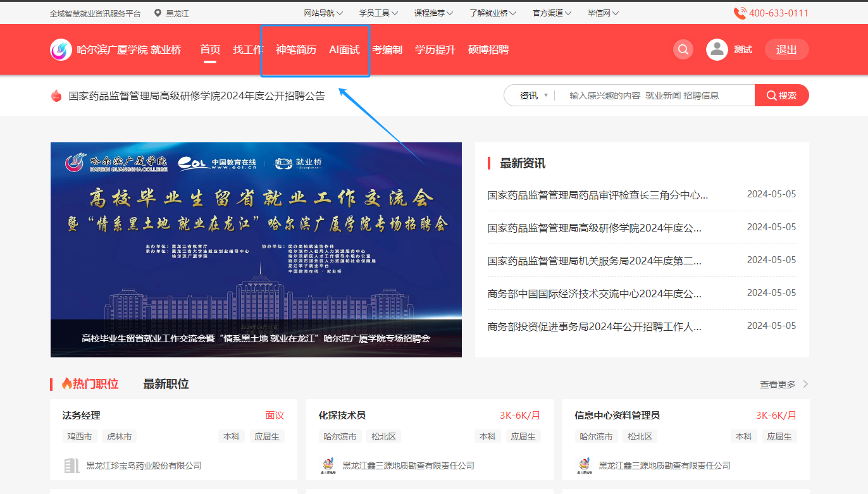This screenshot has height=494, width=868.
Task: Click the 查看更多 link
Action: (784, 385)
